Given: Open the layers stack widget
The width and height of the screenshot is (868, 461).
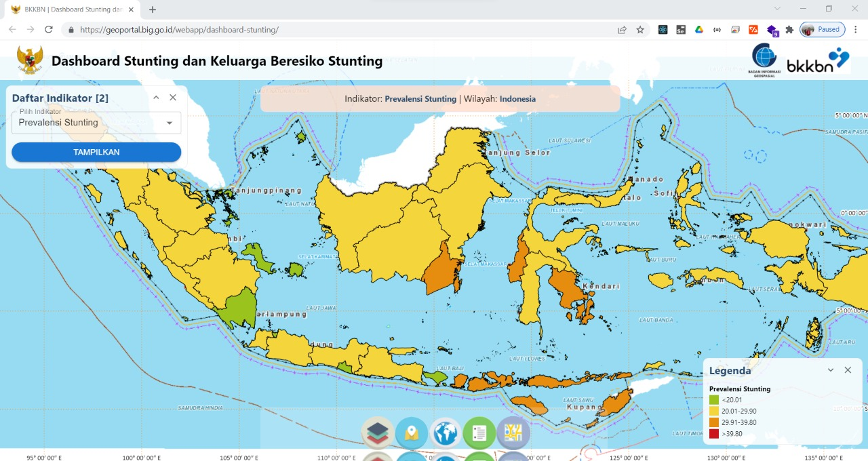Looking at the screenshot, I should [x=378, y=433].
